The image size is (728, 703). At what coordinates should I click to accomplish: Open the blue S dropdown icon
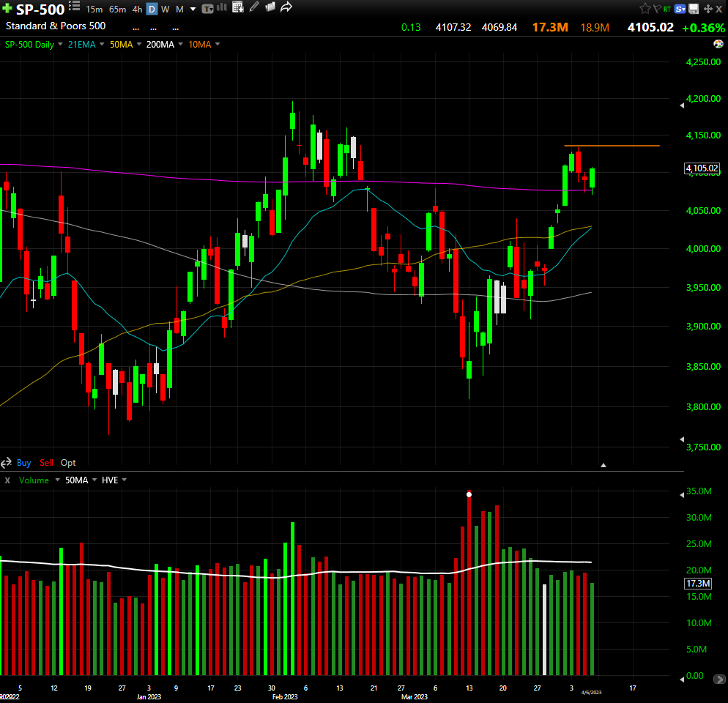680,9
